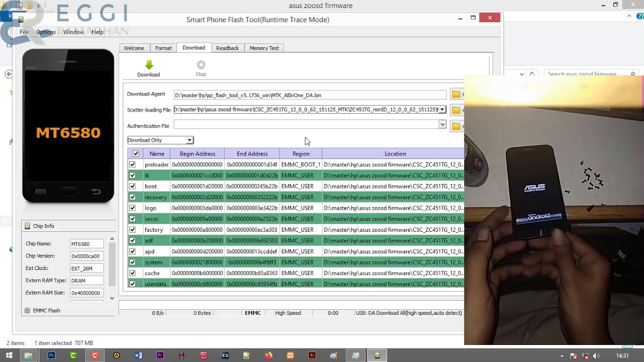Viewport: 644px width, 362px height.
Task: Click the Download-Agent path field
Action: [x=310, y=95]
